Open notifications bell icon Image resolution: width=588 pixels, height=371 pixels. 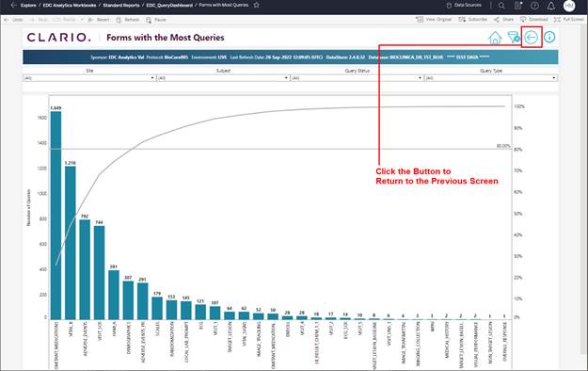coord(551,6)
